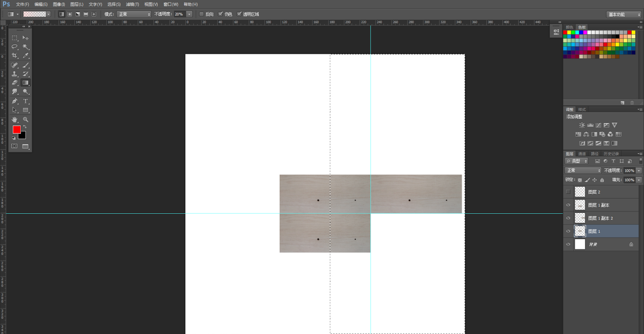
Task: Open the layer blend mode 正常 dropdown
Action: [583, 170]
